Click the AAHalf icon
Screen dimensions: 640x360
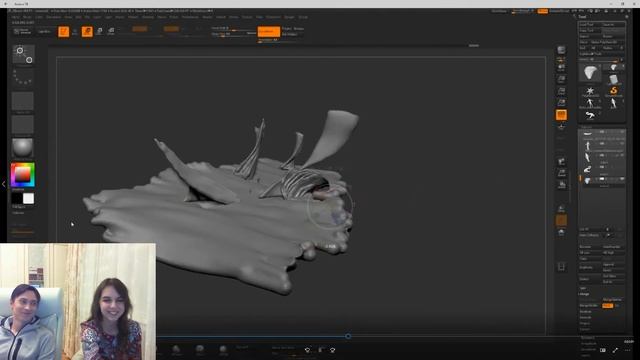[x=562, y=102]
